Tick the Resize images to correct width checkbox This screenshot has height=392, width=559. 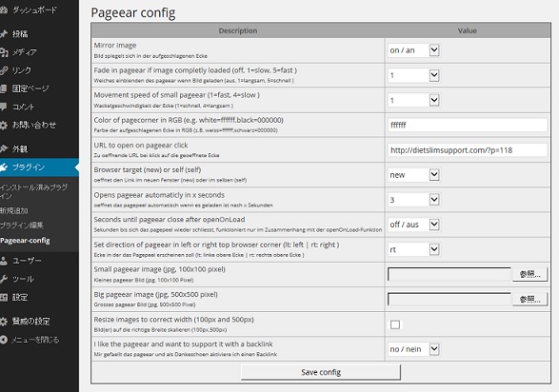395,324
